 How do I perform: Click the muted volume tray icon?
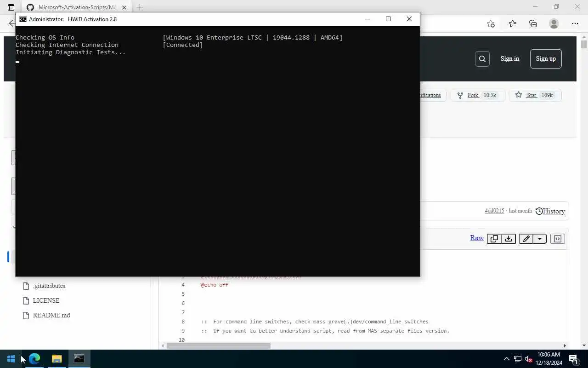pyautogui.click(x=529, y=359)
